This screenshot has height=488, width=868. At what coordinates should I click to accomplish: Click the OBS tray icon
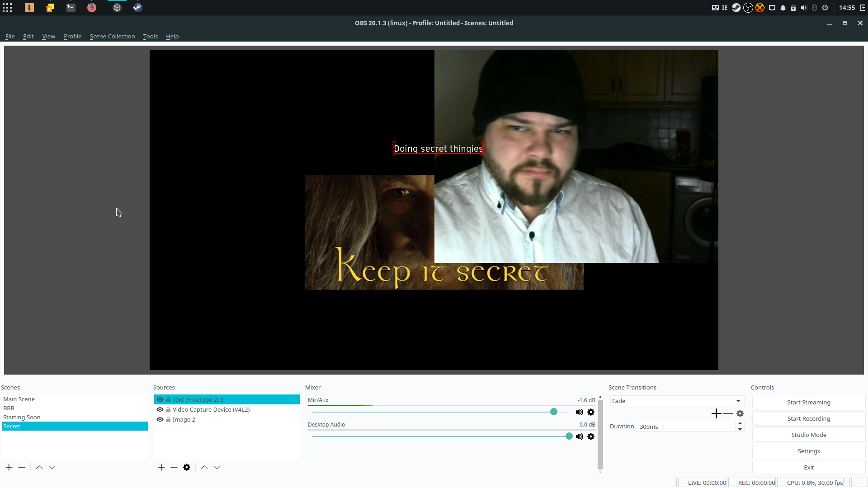[x=748, y=8]
